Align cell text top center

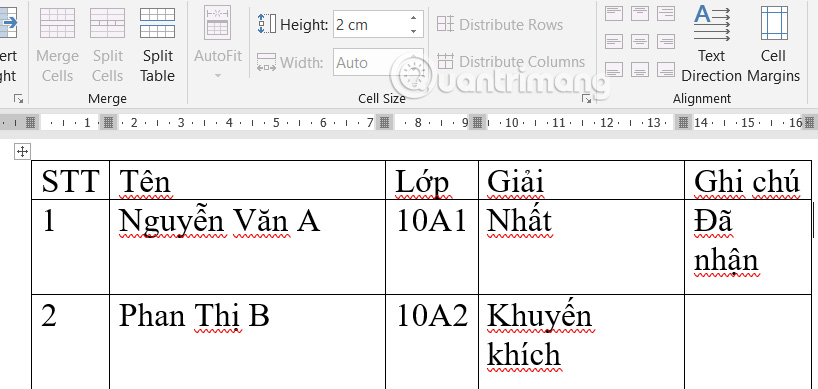point(640,13)
